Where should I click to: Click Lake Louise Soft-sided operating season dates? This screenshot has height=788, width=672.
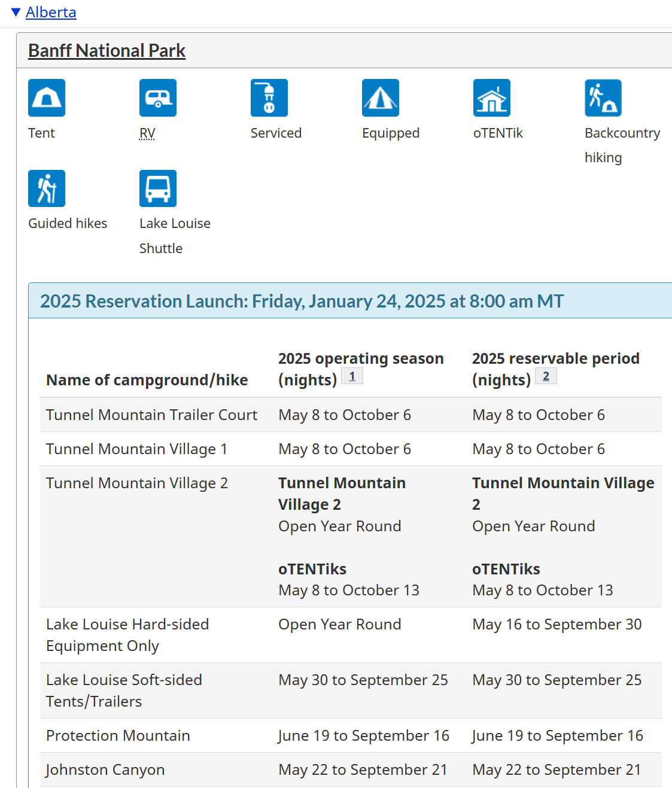click(x=363, y=680)
